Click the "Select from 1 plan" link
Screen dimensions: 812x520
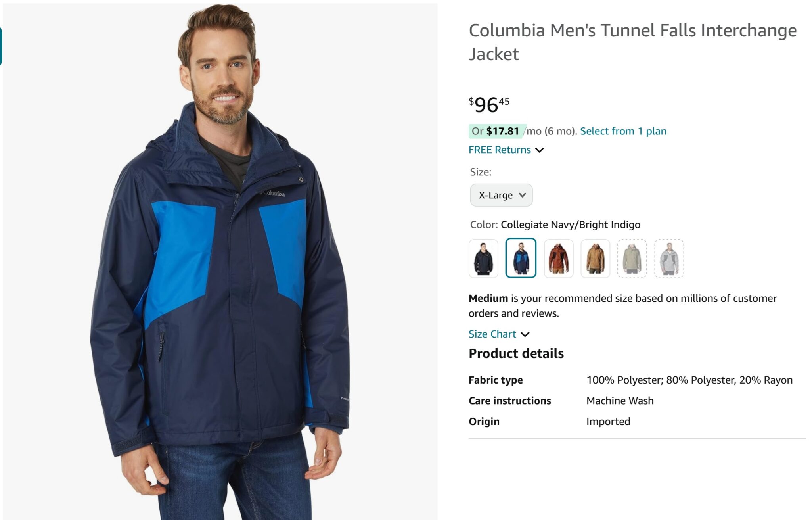pos(623,131)
